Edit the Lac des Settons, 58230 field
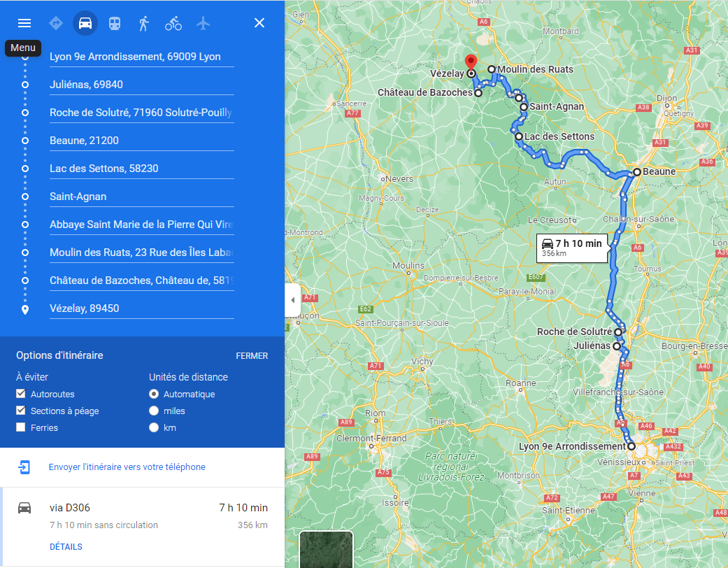This screenshot has width=728, height=568. coord(141,169)
